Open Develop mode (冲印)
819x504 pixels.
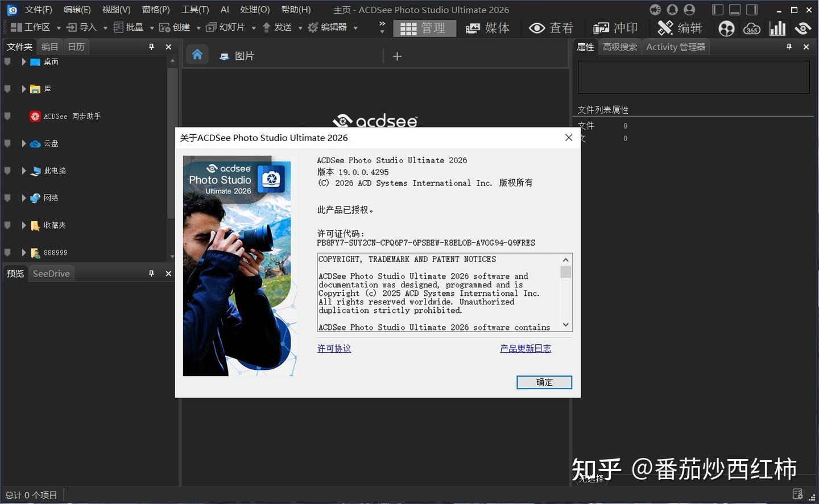pyautogui.click(x=615, y=28)
